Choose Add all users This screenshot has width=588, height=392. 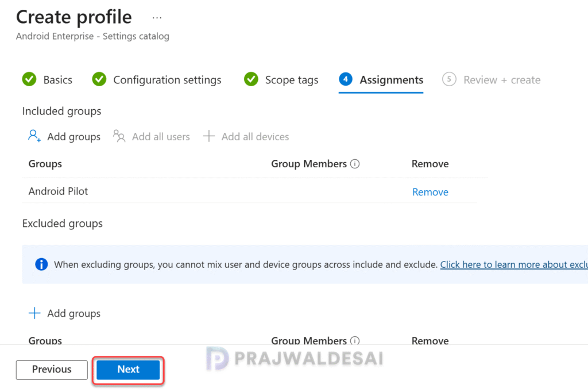[152, 136]
